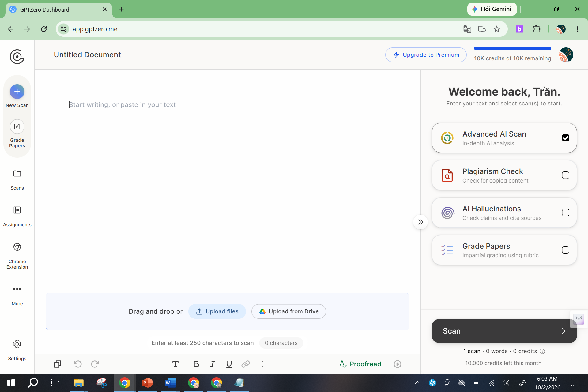Viewport: 588px width, 392px height.
Task: Start a New Scan with plus button
Action: click(17, 92)
